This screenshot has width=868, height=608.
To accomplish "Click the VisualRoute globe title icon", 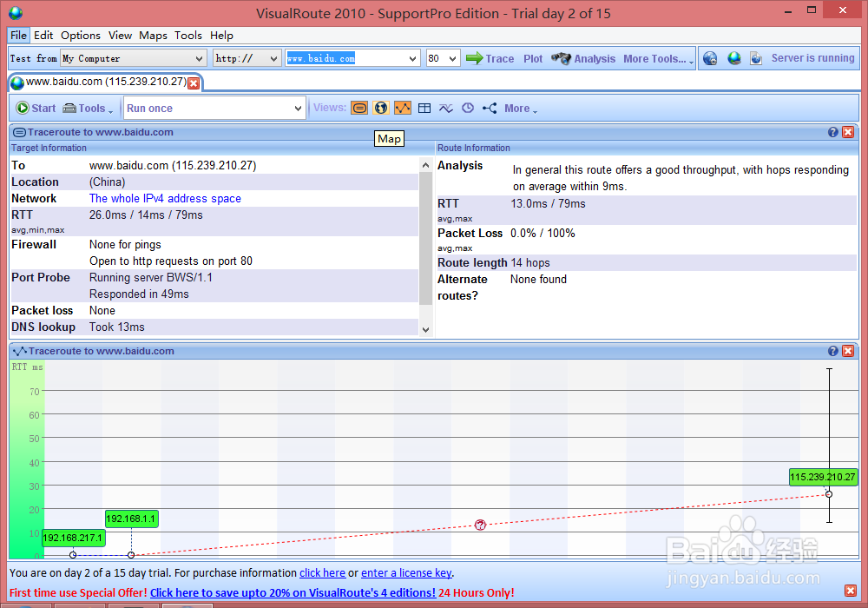I will (16, 13).
